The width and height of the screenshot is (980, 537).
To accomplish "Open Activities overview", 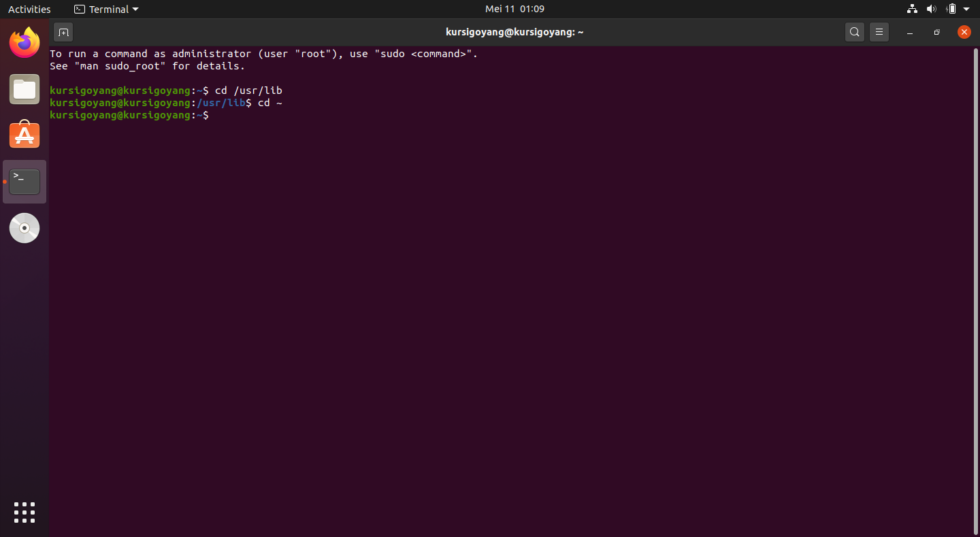I will click(x=29, y=9).
